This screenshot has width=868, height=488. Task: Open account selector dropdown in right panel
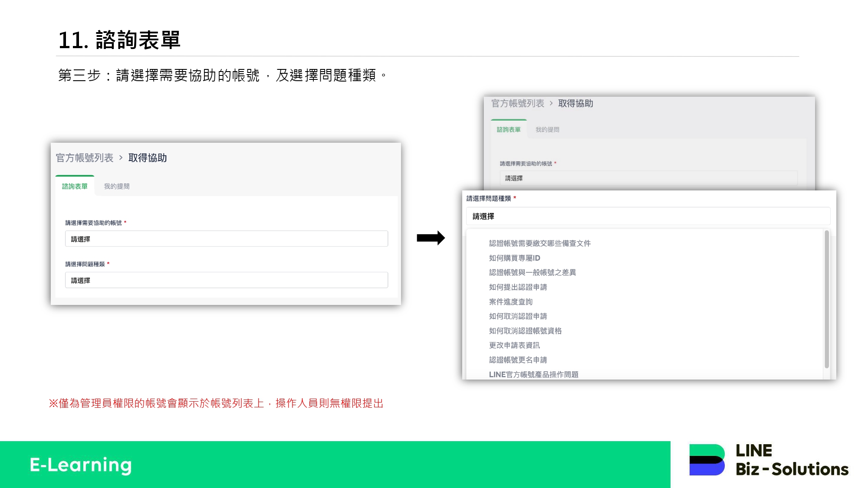pyautogui.click(x=648, y=178)
